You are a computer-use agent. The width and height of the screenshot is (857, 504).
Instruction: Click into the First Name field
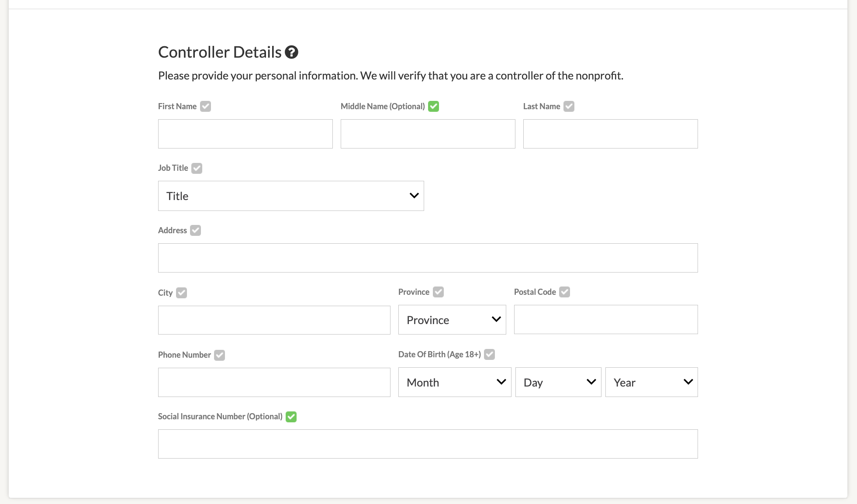click(245, 134)
